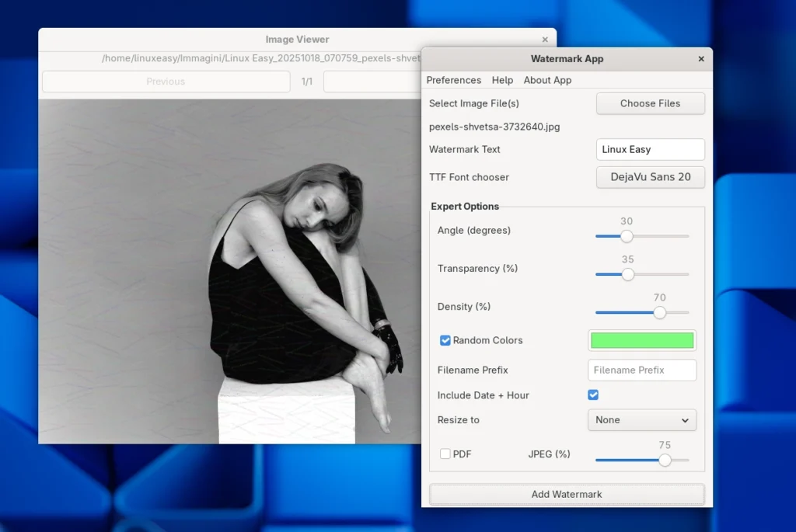Click inside the Filename Prefix field

point(641,370)
